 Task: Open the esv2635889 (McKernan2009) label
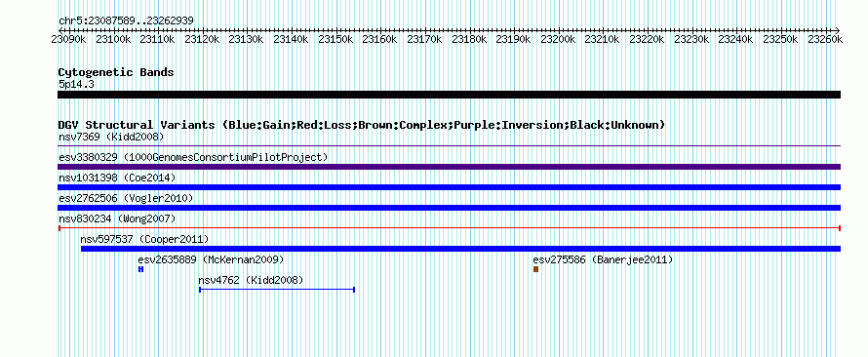point(211,259)
